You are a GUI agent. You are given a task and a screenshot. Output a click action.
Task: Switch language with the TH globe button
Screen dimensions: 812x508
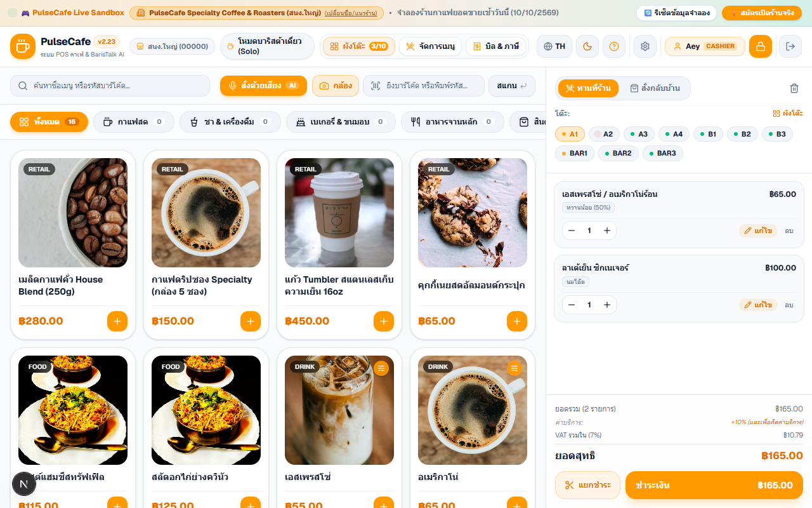(x=554, y=46)
